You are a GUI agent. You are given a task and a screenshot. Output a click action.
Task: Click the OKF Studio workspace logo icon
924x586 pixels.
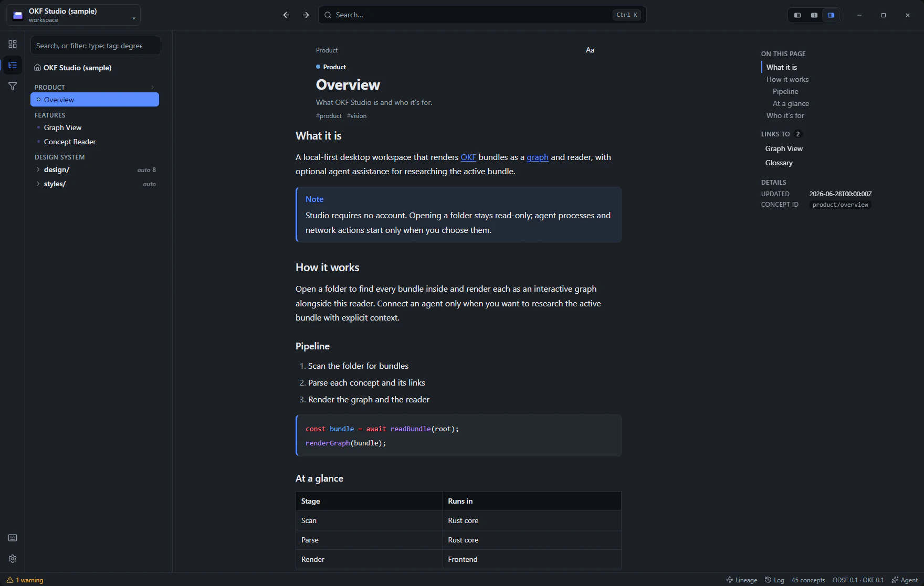(x=18, y=15)
